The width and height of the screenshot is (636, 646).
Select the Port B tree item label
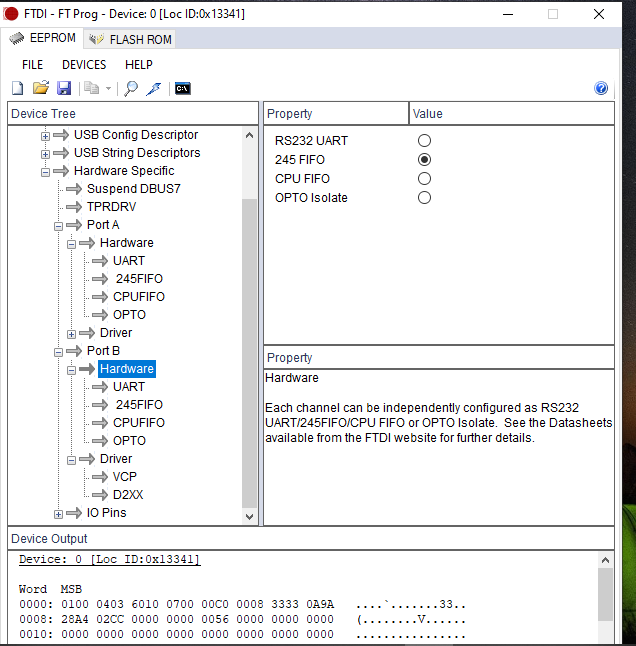tap(103, 351)
